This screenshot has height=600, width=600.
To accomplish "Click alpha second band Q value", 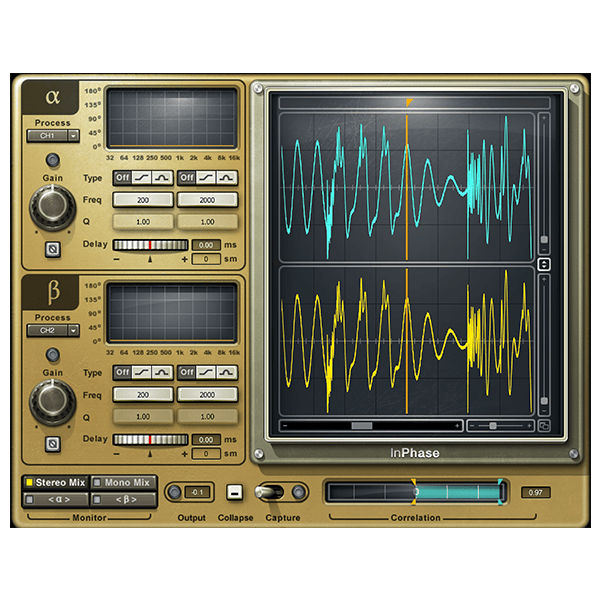I will point(207,222).
